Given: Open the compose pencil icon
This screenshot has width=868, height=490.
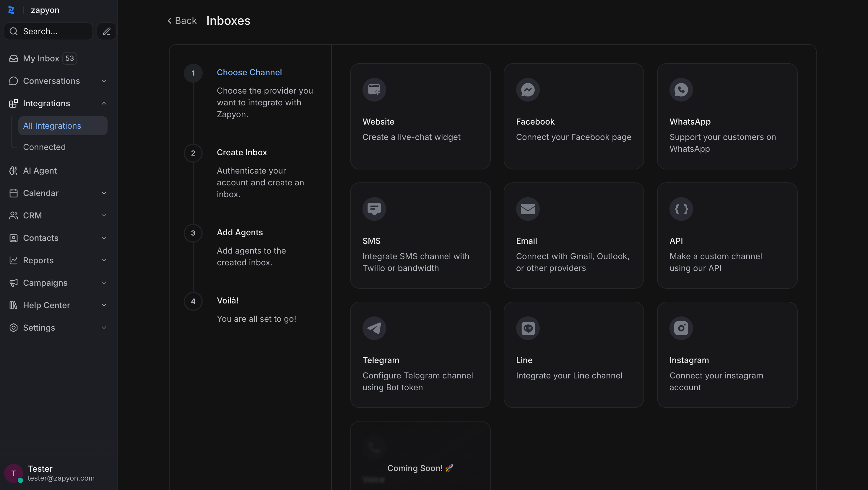Looking at the screenshot, I should (106, 31).
